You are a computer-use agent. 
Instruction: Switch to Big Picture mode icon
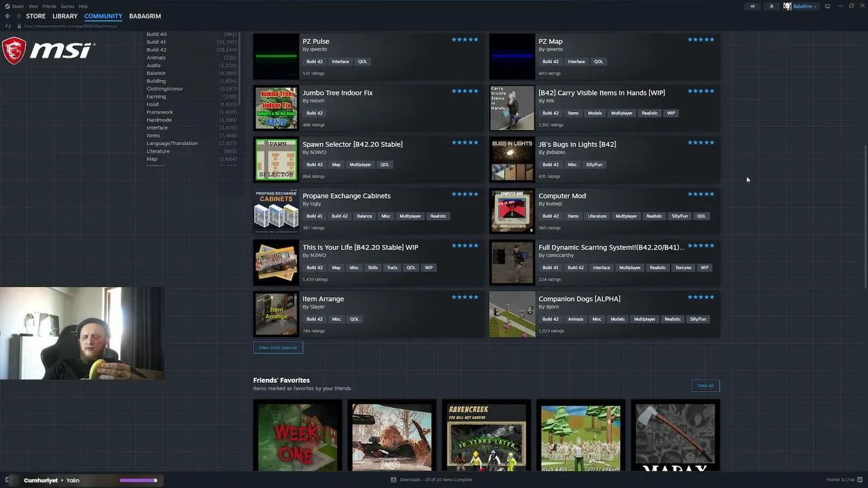pos(827,6)
